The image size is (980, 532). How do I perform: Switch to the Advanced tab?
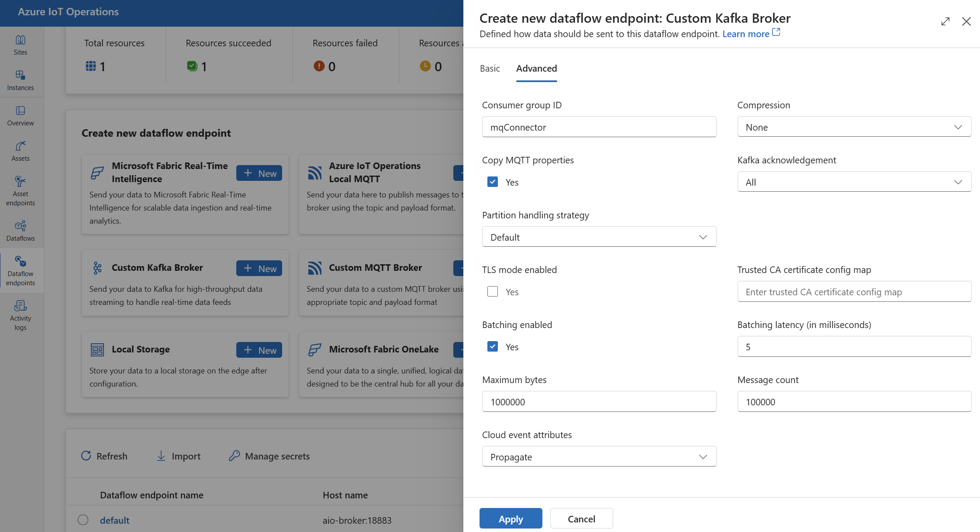536,68
